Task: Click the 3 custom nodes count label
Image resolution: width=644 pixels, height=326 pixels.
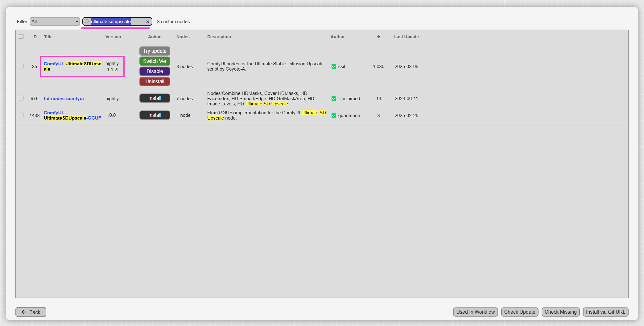Action: pos(173,22)
